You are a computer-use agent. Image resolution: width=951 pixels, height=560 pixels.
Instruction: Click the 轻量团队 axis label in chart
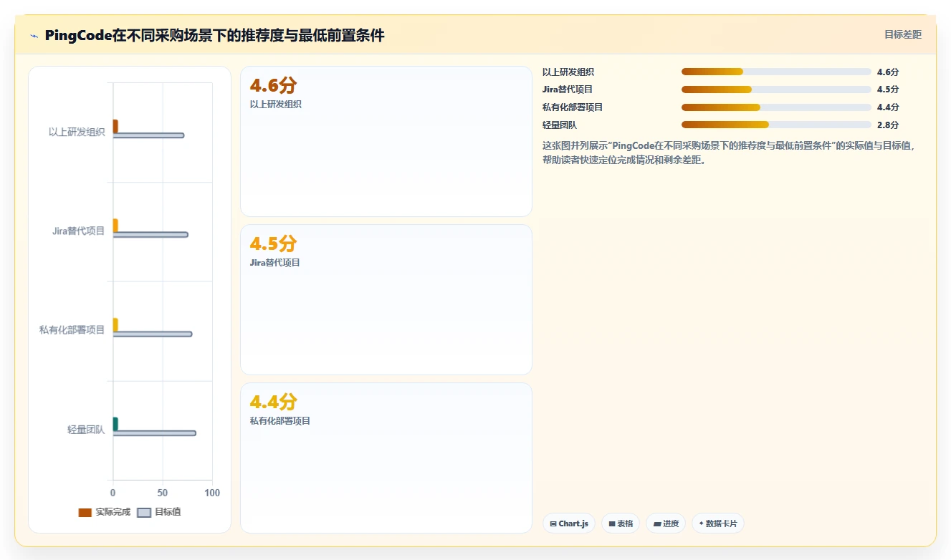[86, 430]
